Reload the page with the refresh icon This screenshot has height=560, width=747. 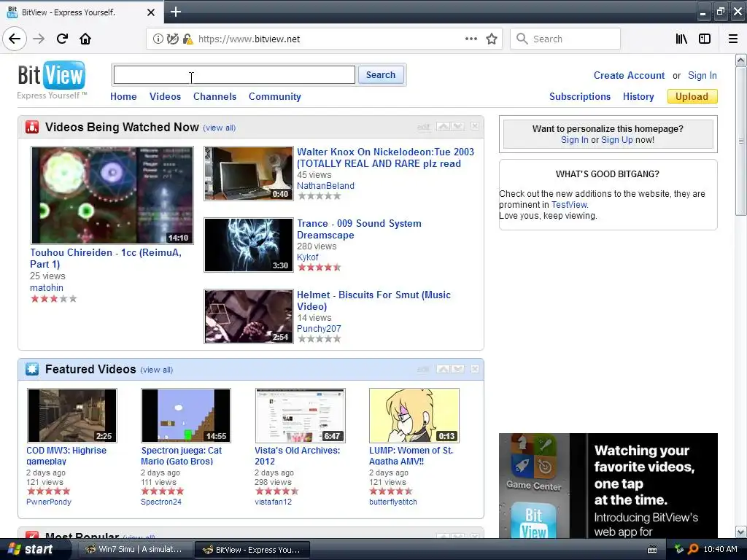pos(62,39)
